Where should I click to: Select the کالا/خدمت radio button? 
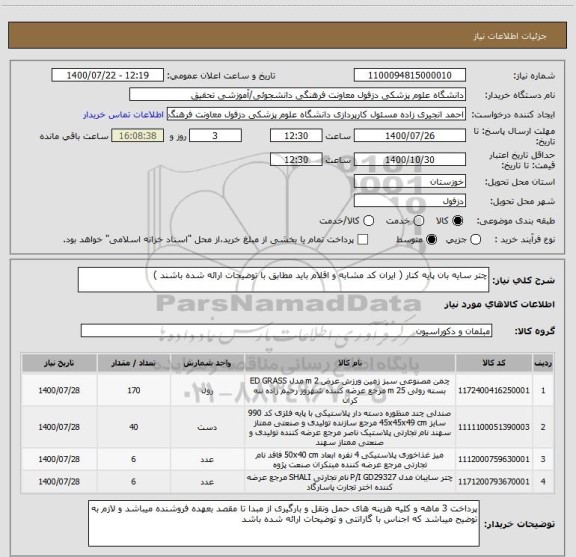(x=368, y=221)
